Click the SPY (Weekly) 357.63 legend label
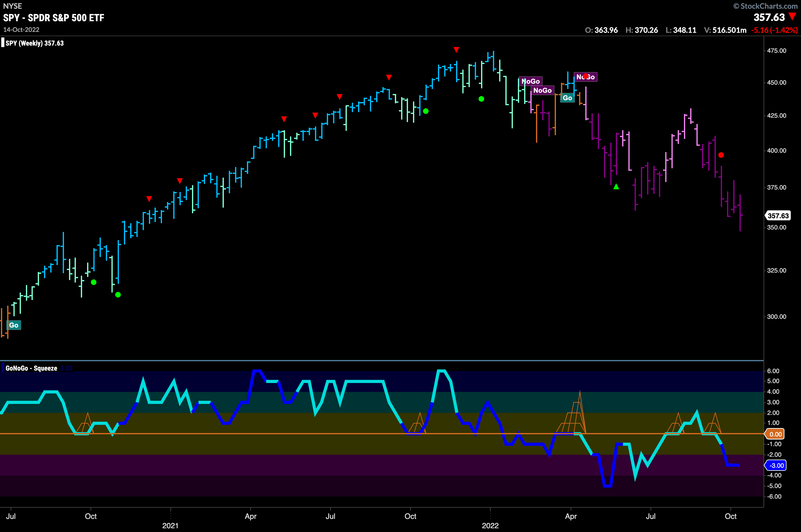 click(35, 43)
